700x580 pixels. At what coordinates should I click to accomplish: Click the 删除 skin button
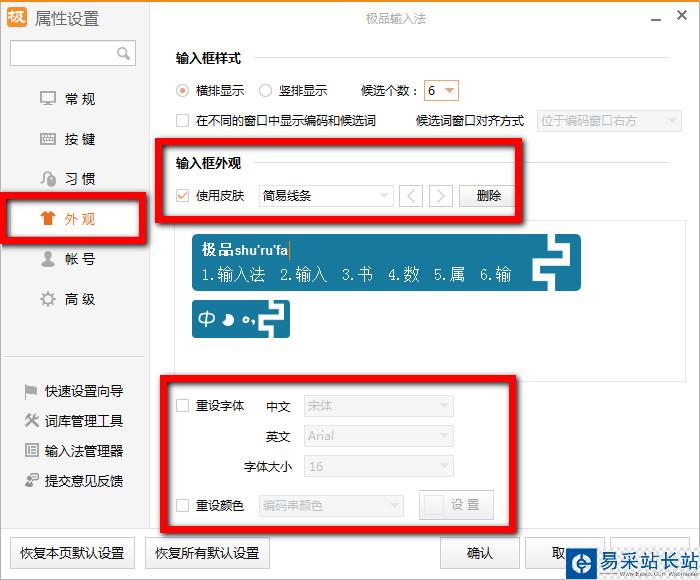[488, 196]
